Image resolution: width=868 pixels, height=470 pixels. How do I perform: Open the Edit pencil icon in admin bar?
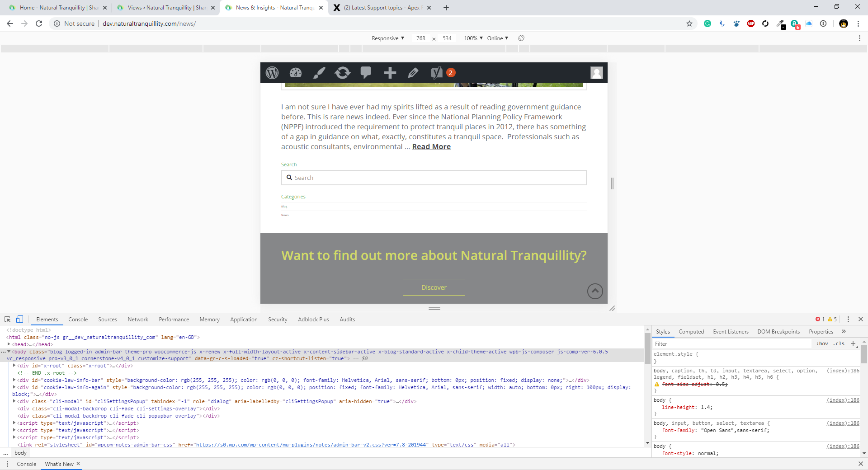[x=413, y=73]
